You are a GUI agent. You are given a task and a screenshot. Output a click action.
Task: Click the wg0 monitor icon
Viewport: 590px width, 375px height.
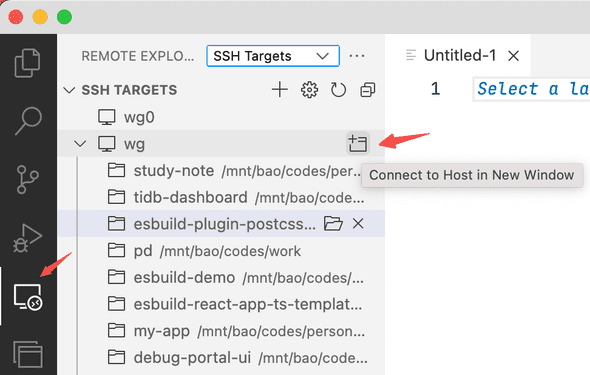pyautogui.click(x=107, y=117)
